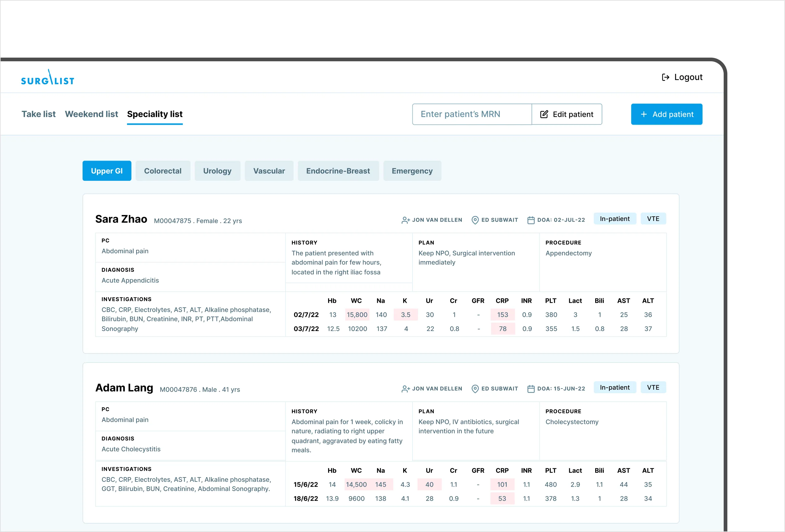Image resolution: width=785 pixels, height=532 pixels.
Task: Click the highlighted WC value 14,500
Action: 356,485
